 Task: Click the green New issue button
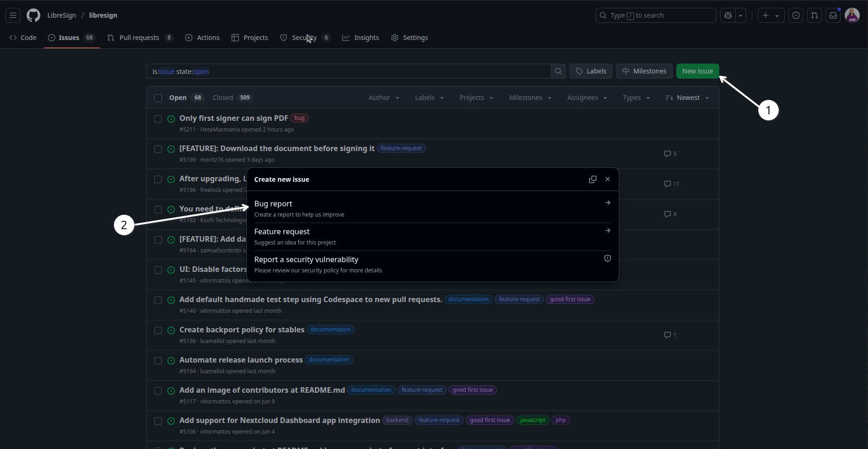pyautogui.click(x=697, y=71)
